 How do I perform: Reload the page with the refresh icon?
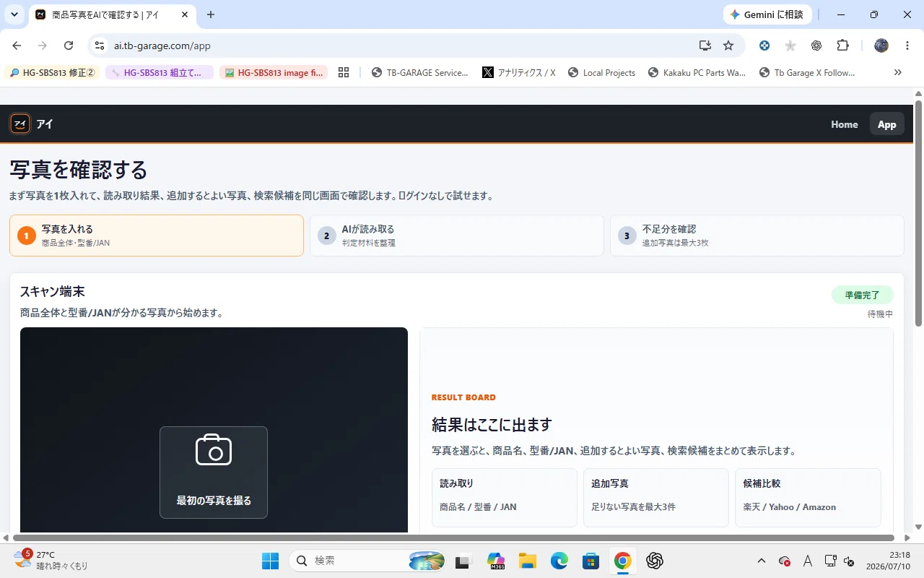coord(69,46)
